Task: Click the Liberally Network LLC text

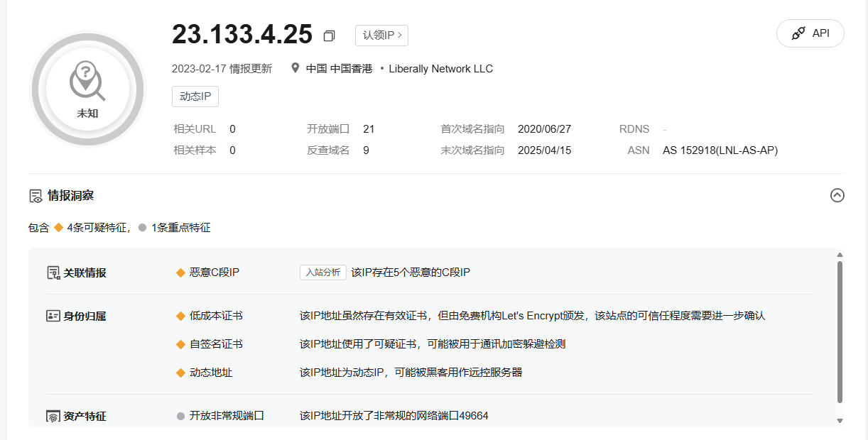Action: pyautogui.click(x=441, y=69)
